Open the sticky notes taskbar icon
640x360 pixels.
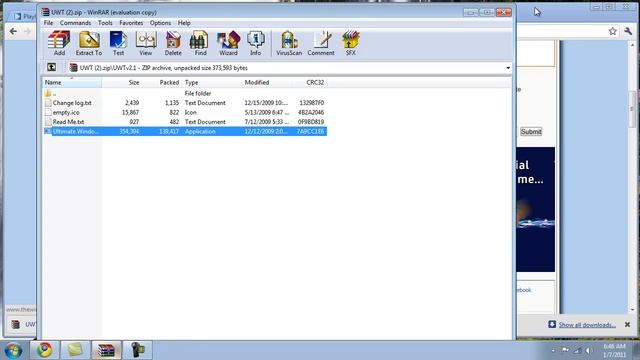tap(75, 350)
